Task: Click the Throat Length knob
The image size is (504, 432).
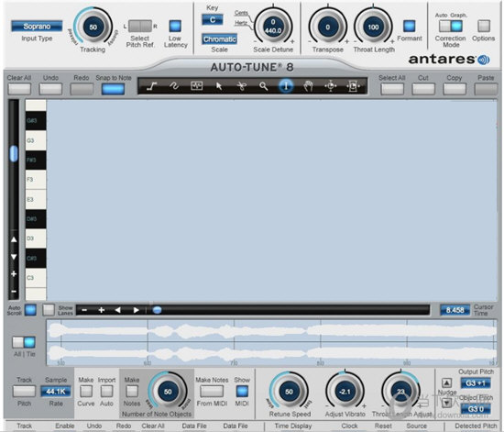Action: (373, 27)
